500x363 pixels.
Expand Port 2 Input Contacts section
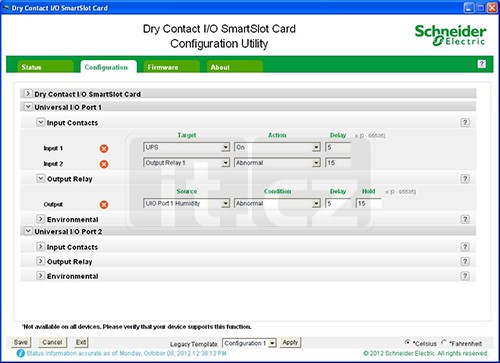(40, 247)
